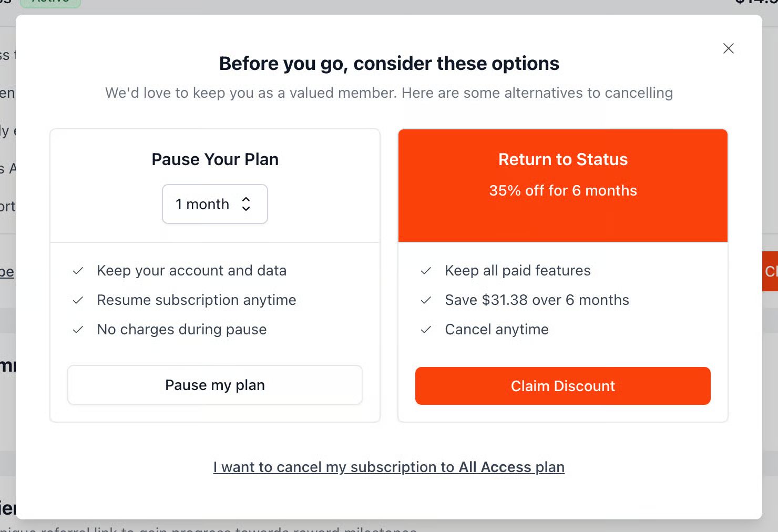
Task: Click checkmark next to No charges during pause
Action: [78, 330]
